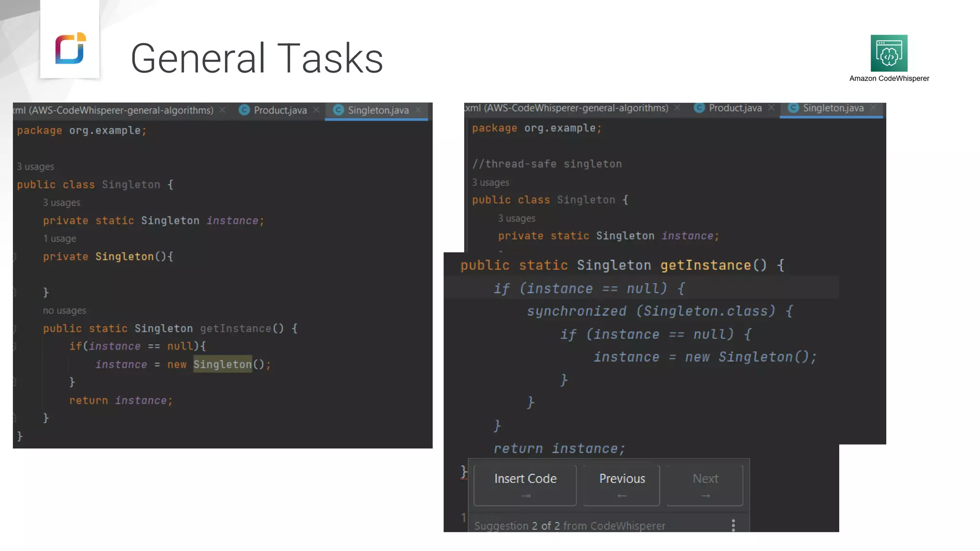Image resolution: width=980 pixels, height=551 pixels.
Task: Collapse the private Singleton constructor fold marker
Action: [15, 257]
